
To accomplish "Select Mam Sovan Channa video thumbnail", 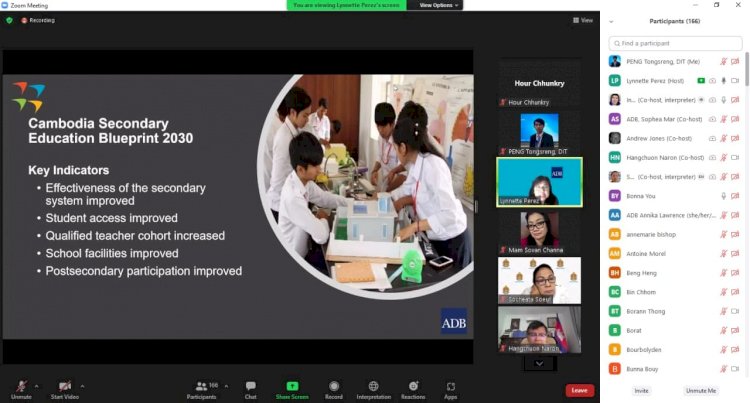I will (539, 232).
